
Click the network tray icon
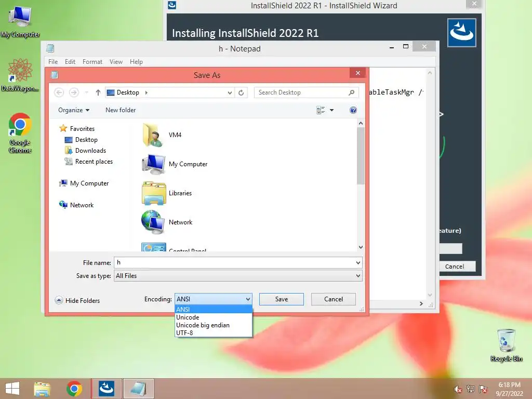tap(471, 389)
